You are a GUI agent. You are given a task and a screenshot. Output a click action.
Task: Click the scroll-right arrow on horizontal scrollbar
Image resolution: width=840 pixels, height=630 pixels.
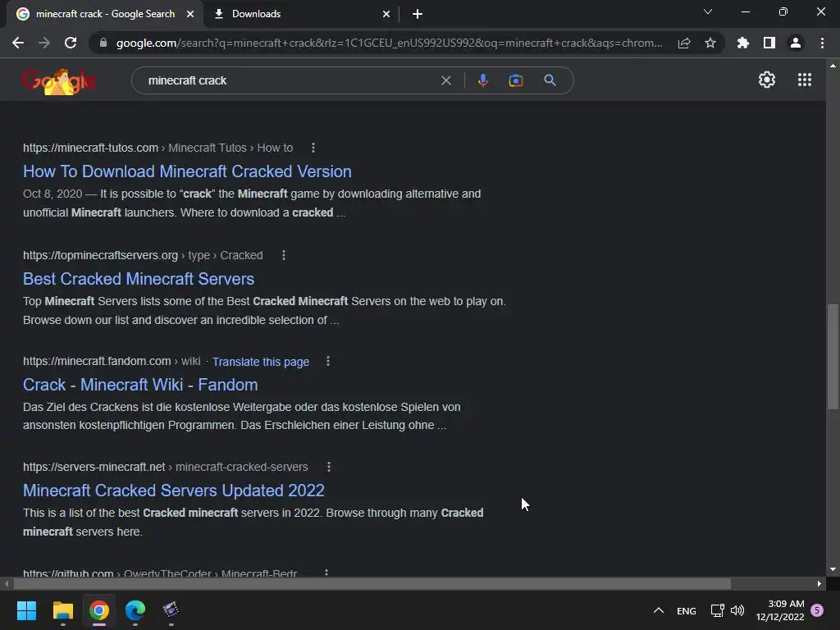coord(819,583)
